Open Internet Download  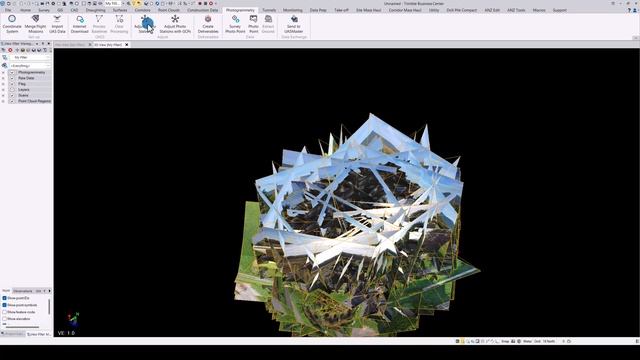click(80, 24)
